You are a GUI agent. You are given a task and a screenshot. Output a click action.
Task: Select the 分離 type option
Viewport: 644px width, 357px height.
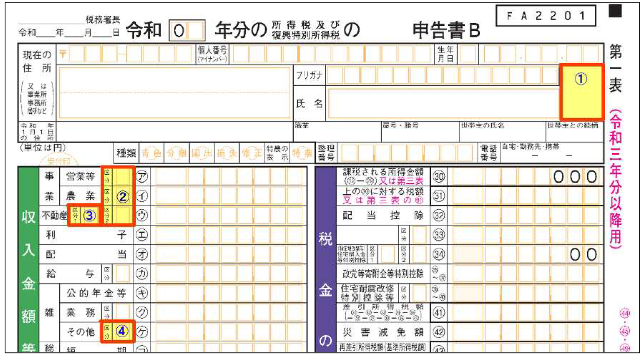(x=176, y=153)
